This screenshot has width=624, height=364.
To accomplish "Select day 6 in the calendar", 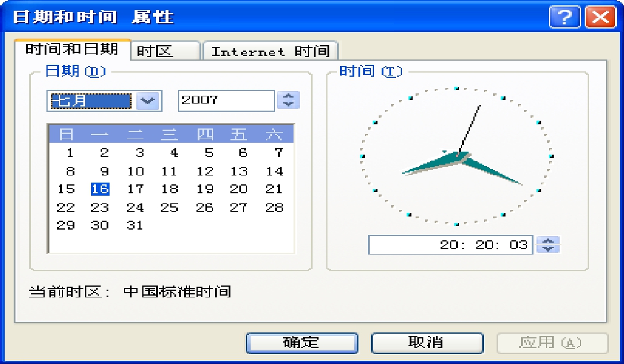I will click(x=243, y=153).
